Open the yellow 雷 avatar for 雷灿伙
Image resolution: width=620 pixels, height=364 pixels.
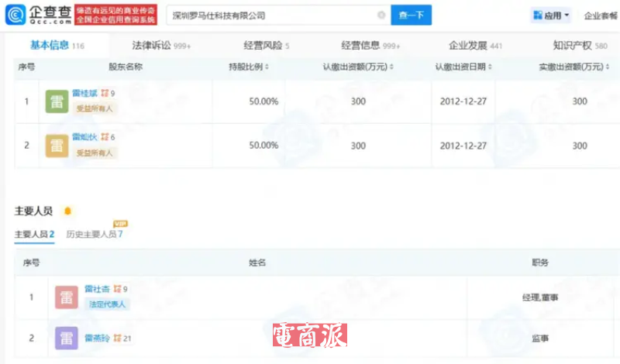(57, 146)
